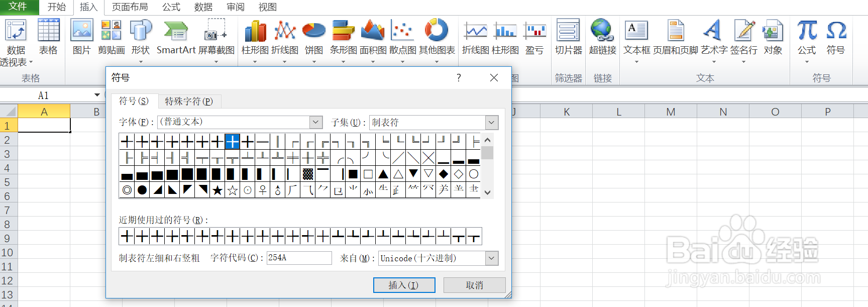The height and width of the screenshot is (307, 868).
Task: Insert a 折线图 line chart
Action: tap(285, 41)
